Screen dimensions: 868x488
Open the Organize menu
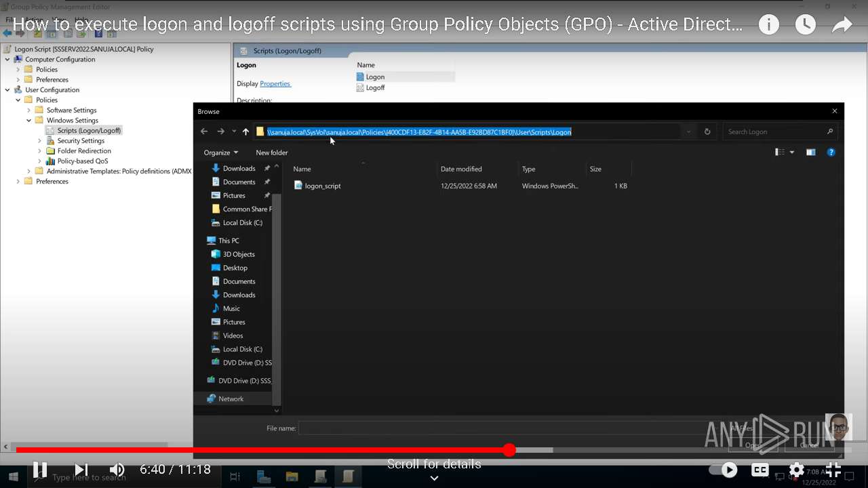click(220, 152)
